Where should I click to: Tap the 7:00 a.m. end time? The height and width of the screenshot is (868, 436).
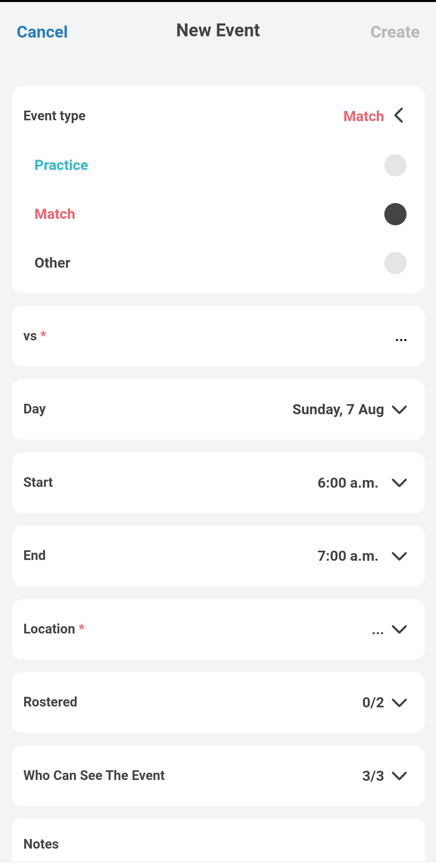tap(348, 556)
